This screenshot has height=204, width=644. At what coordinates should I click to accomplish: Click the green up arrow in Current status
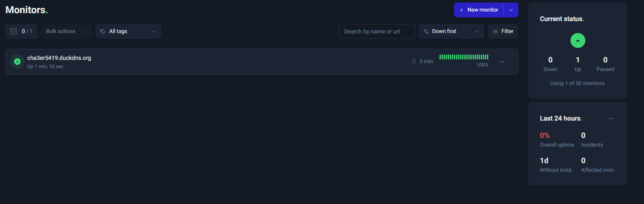577,40
